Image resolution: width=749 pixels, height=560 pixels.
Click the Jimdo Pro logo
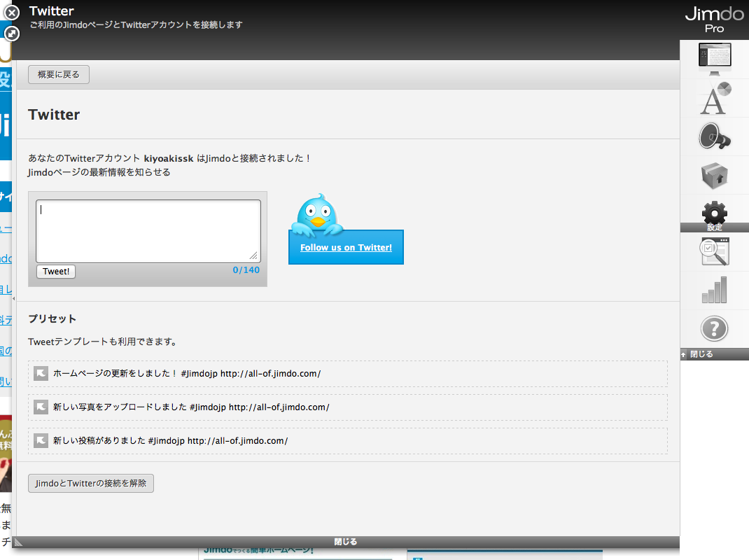pos(715,19)
